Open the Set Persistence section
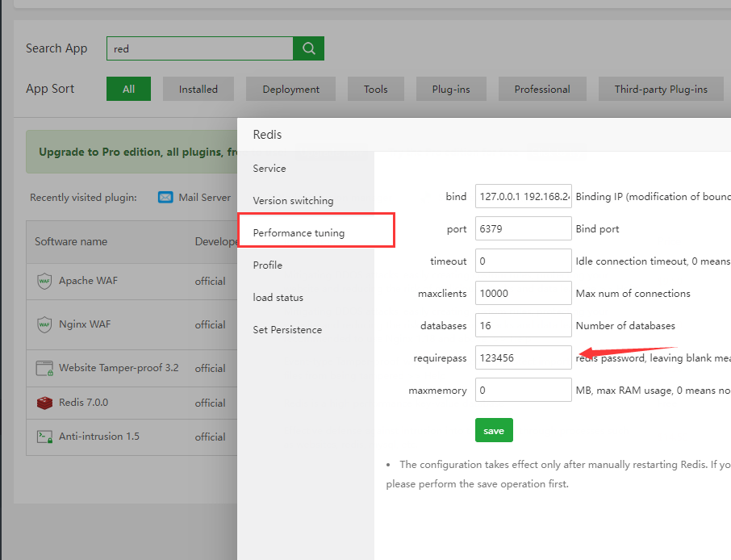 pyautogui.click(x=287, y=330)
